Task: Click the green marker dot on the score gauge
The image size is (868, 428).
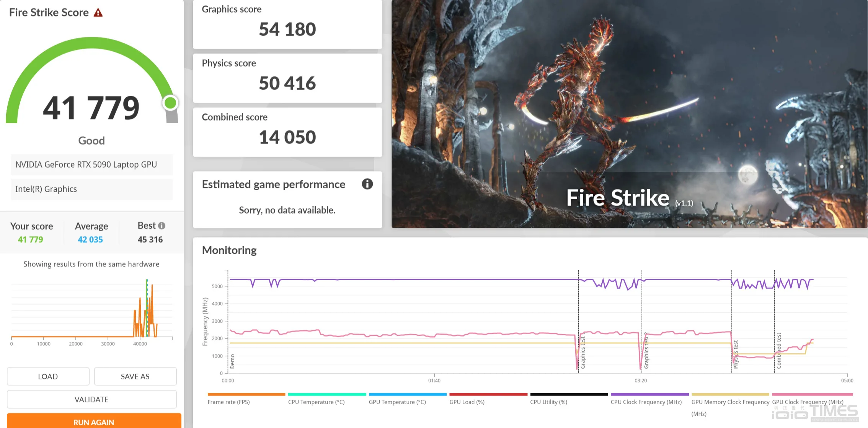Action: 170,103
